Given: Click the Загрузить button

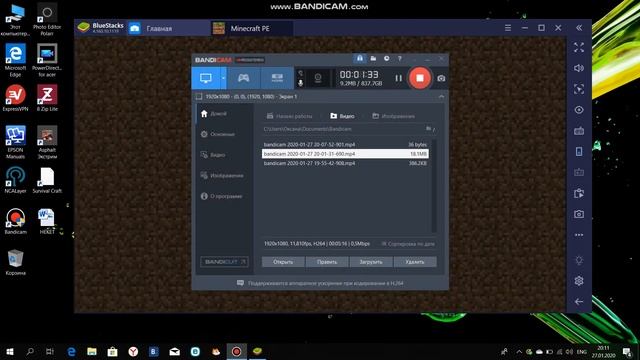Looking at the screenshot, I should pos(371,262).
